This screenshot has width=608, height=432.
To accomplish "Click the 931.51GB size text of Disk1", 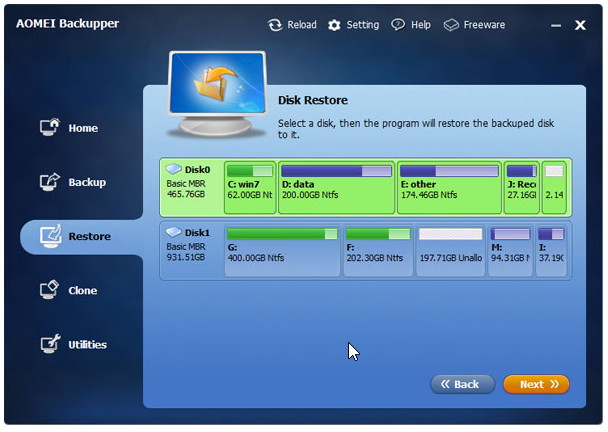I will click(x=186, y=257).
